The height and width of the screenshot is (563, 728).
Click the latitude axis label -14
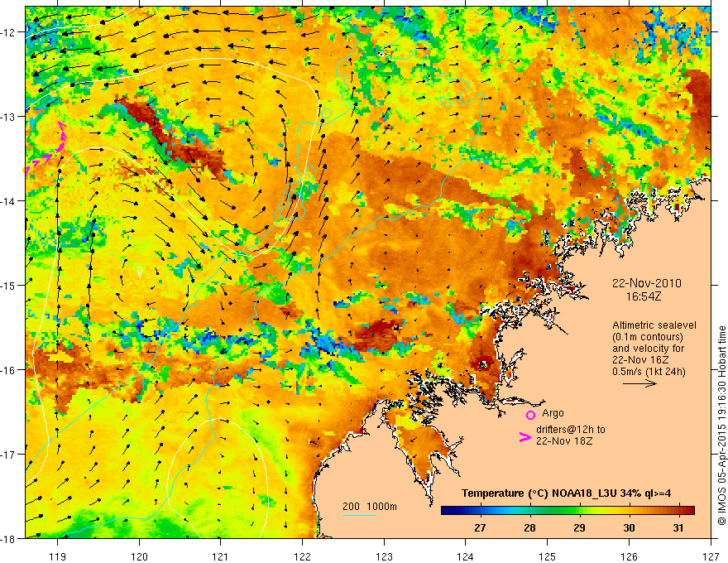pos(9,201)
